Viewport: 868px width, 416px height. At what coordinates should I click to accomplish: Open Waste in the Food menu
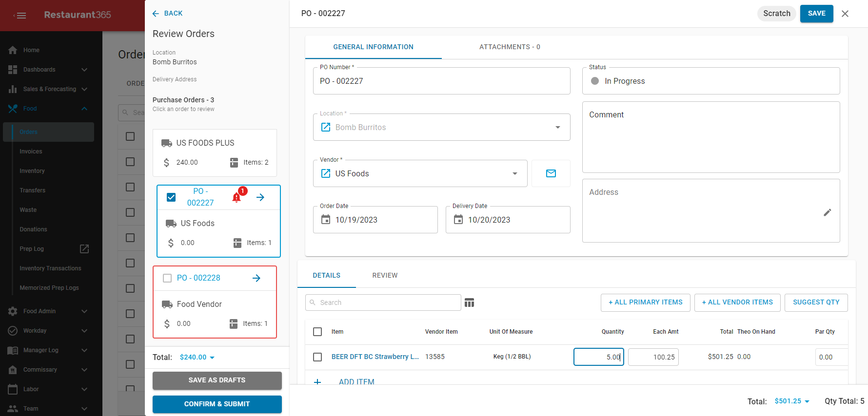click(x=28, y=210)
